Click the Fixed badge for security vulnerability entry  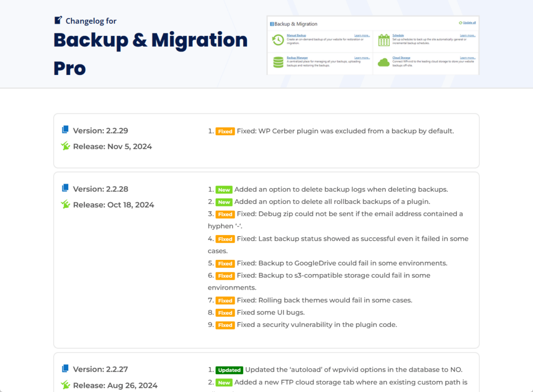coord(225,325)
